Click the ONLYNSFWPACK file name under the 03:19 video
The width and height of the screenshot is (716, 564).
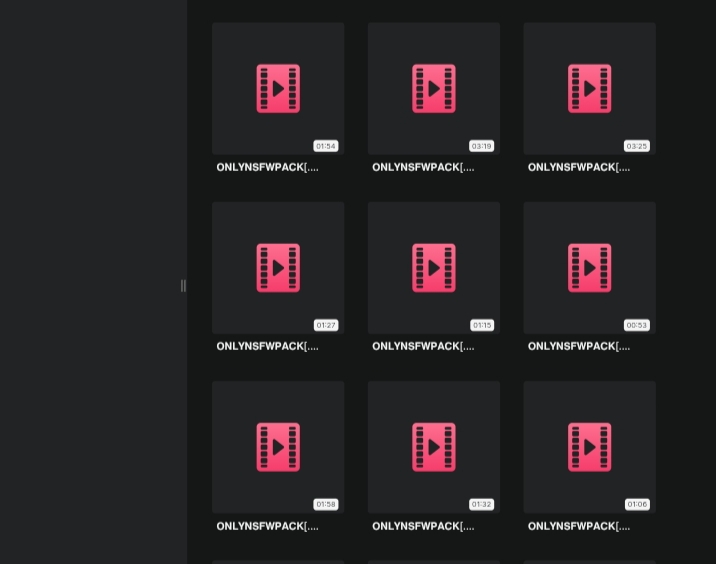(x=423, y=168)
